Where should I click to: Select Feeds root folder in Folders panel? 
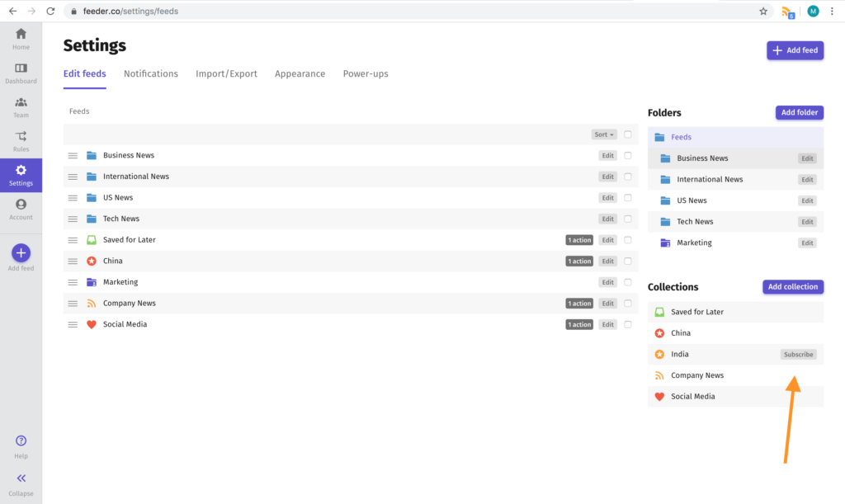pos(735,137)
